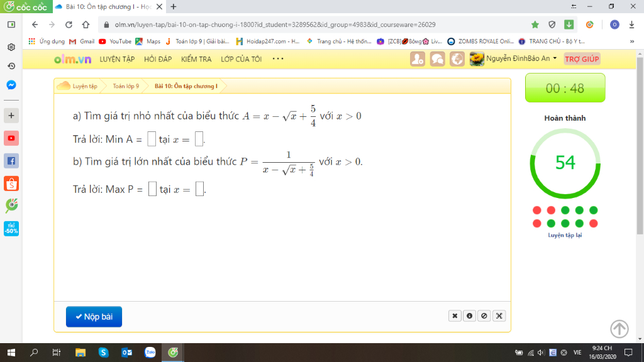Image resolution: width=644 pixels, height=362 pixels.
Task: Open LUYỆN TẬP menu
Action: tap(117, 59)
